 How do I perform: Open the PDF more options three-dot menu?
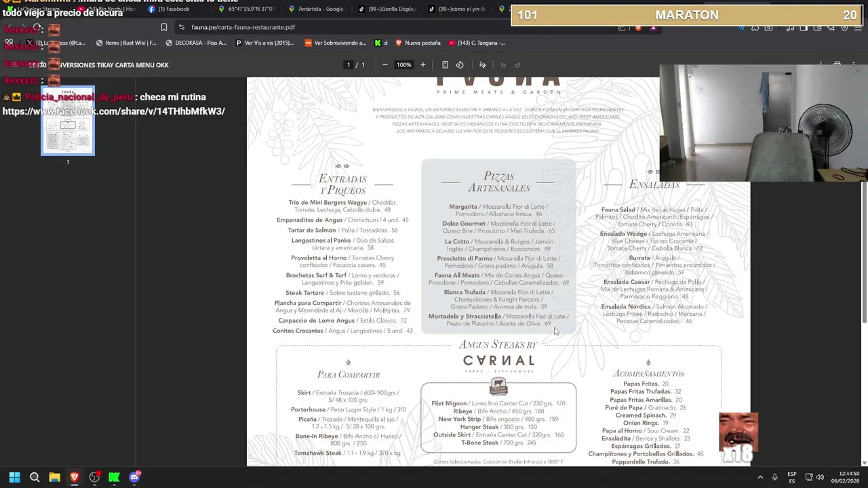[x=852, y=64]
